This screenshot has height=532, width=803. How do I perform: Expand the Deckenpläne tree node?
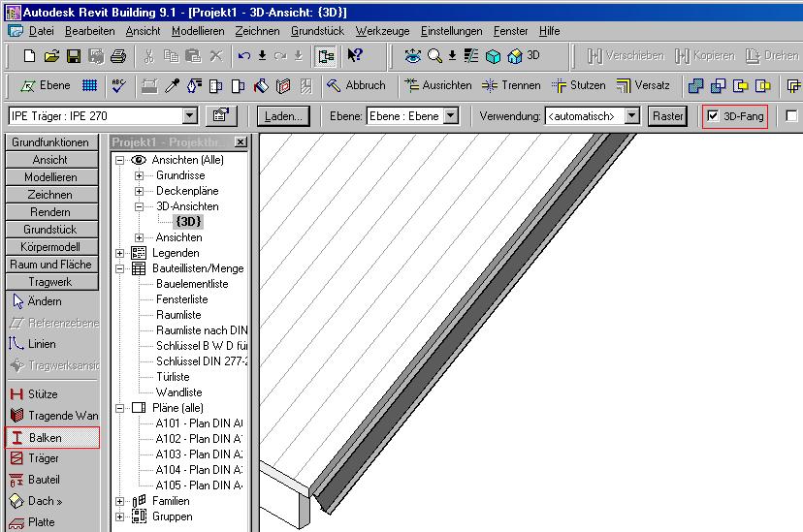[x=139, y=191]
